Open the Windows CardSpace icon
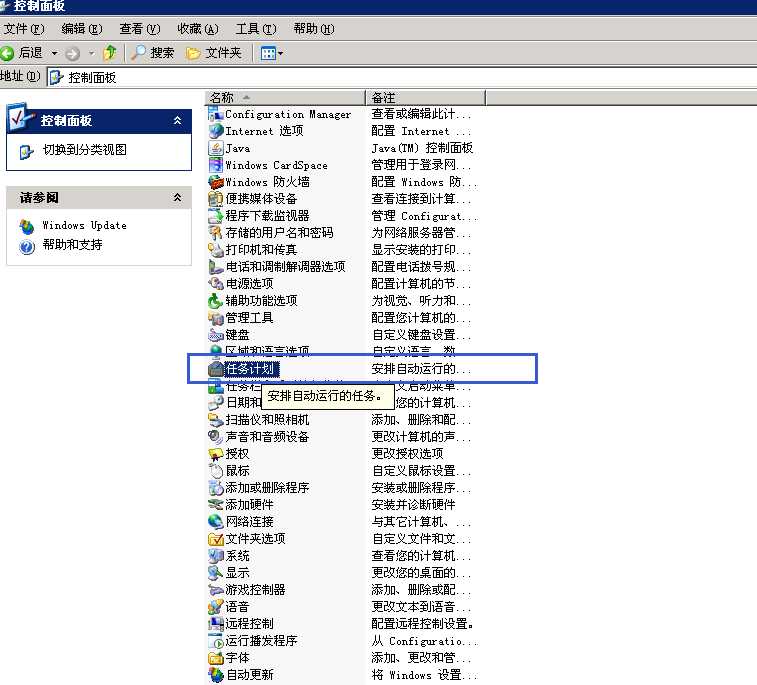The height and width of the screenshot is (685, 757). (x=215, y=165)
